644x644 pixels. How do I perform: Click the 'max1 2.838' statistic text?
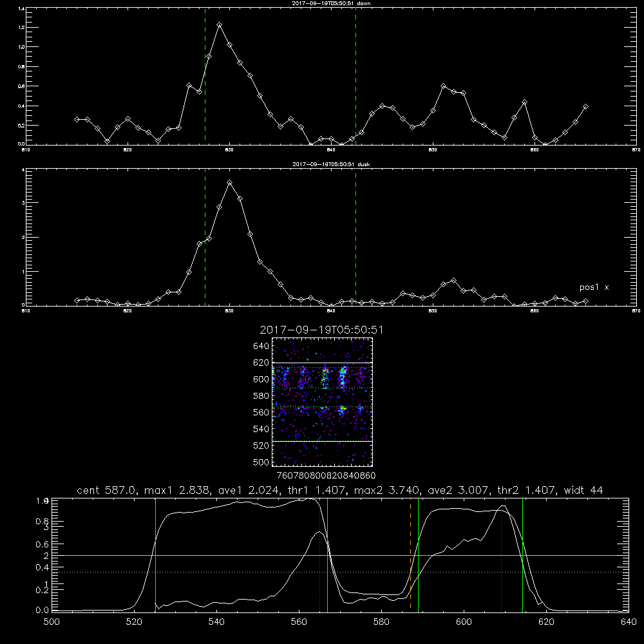[x=178, y=490]
